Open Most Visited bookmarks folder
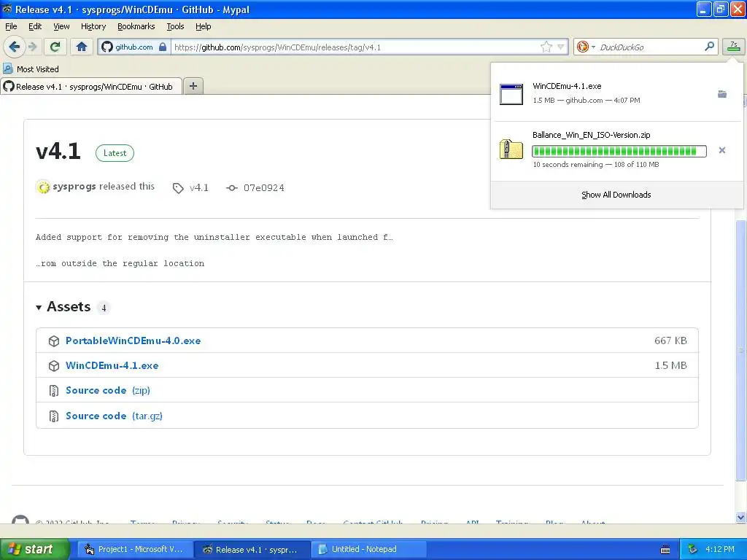This screenshot has height=560, width=747. coord(31,69)
